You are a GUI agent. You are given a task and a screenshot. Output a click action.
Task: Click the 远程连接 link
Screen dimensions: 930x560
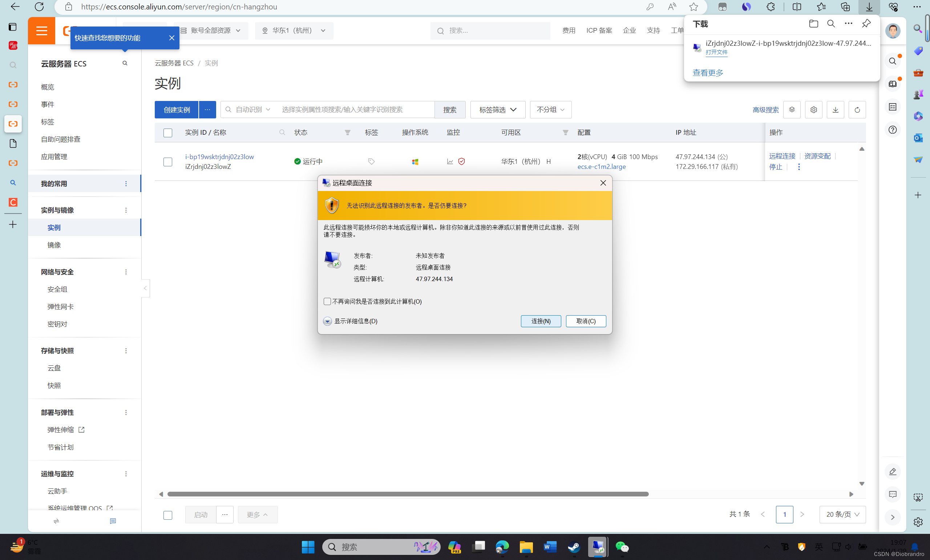click(x=782, y=156)
